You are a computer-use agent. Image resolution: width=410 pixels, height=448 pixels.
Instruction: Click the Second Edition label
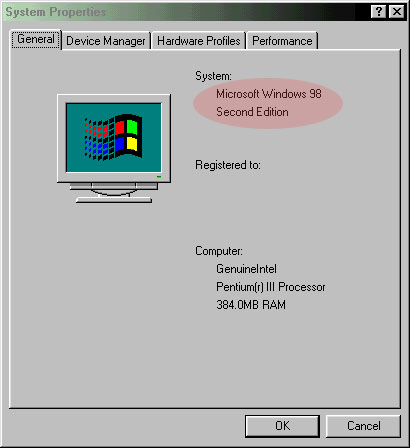252,112
